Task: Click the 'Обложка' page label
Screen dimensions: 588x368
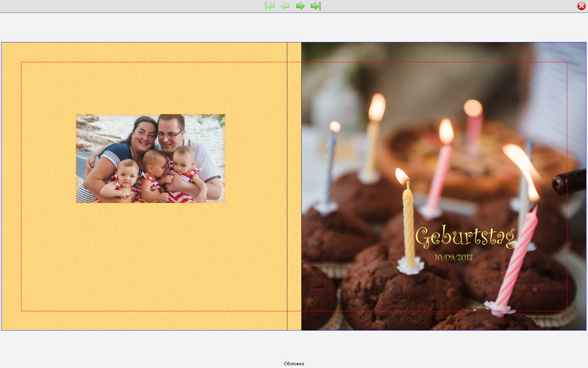Action: [x=294, y=364]
